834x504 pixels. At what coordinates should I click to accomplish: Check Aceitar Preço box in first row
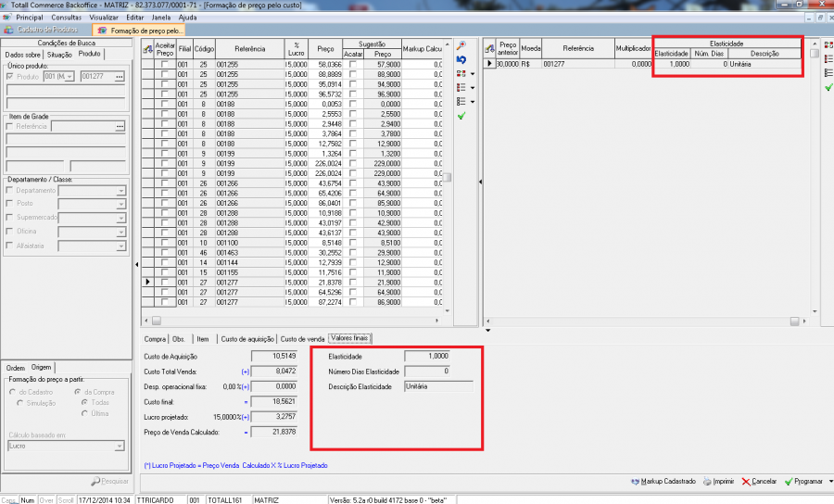point(165,65)
